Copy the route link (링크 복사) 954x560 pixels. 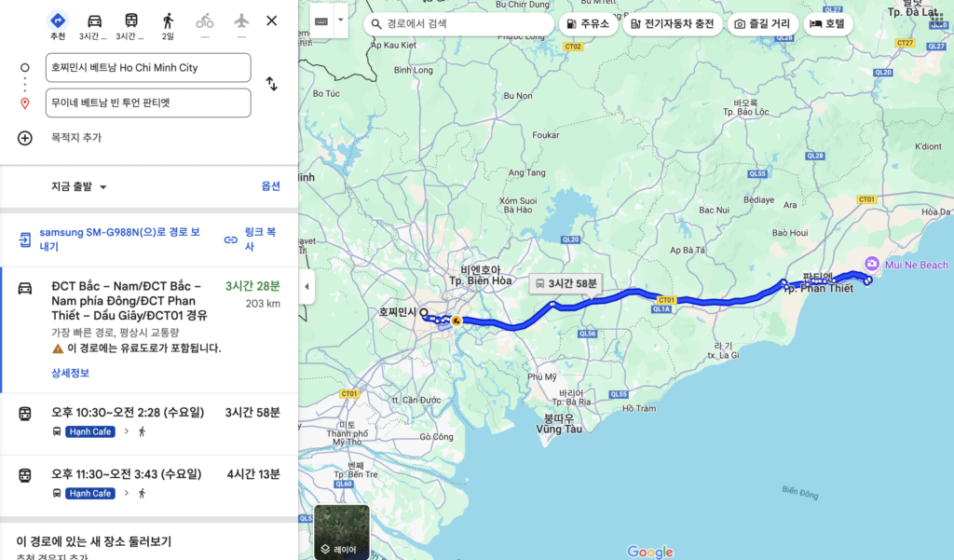click(261, 239)
